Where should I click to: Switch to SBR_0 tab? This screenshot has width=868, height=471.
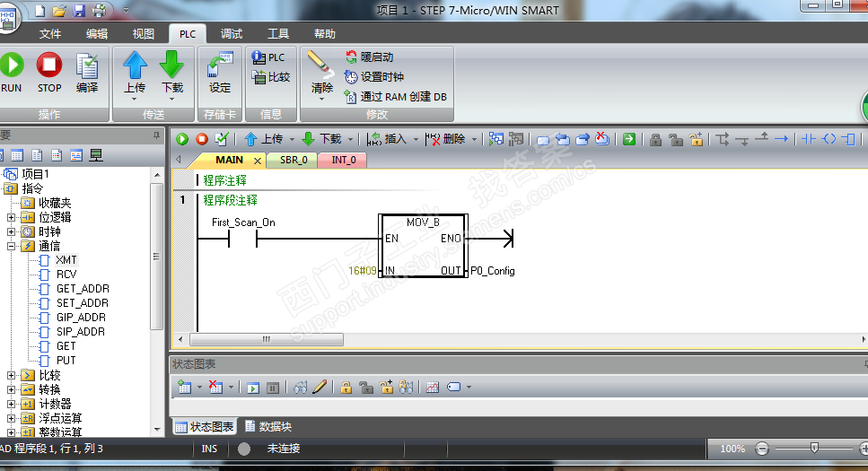[x=293, y=160]
